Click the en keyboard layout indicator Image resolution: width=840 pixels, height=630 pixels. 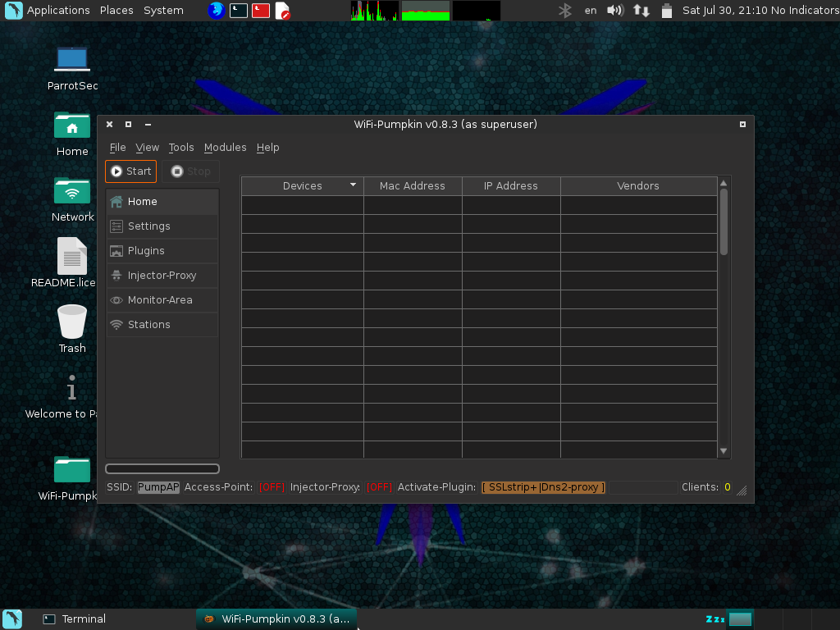591,10
